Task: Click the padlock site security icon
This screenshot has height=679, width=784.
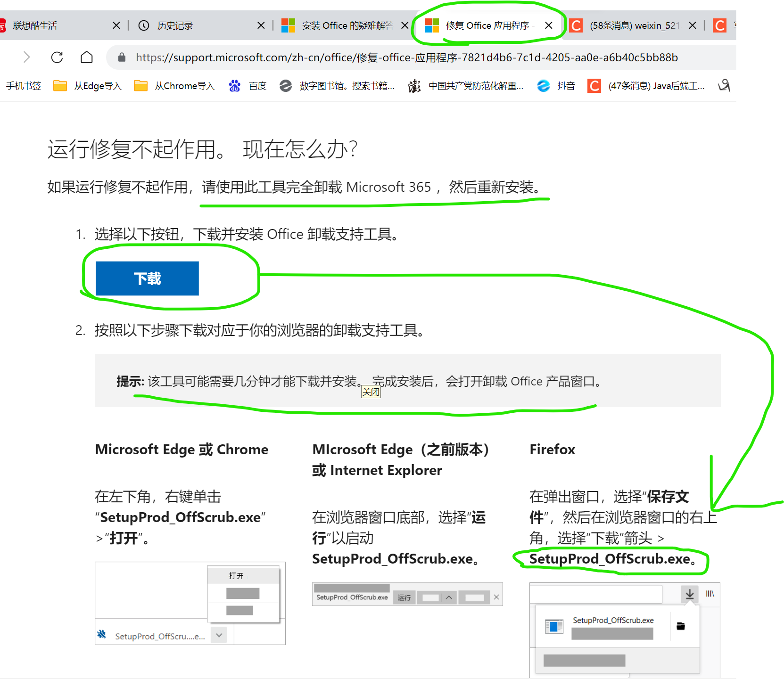Action: pyautogui.click(x=122, y=57)
